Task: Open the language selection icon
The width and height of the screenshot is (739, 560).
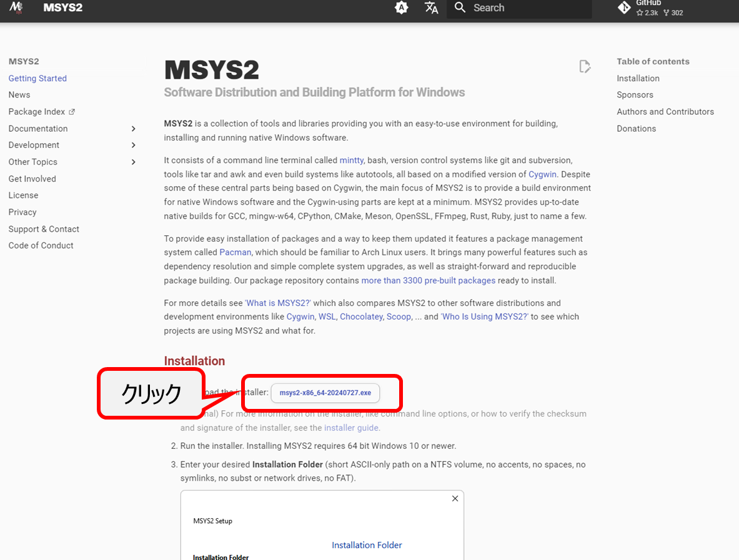Action: (431, 7)
